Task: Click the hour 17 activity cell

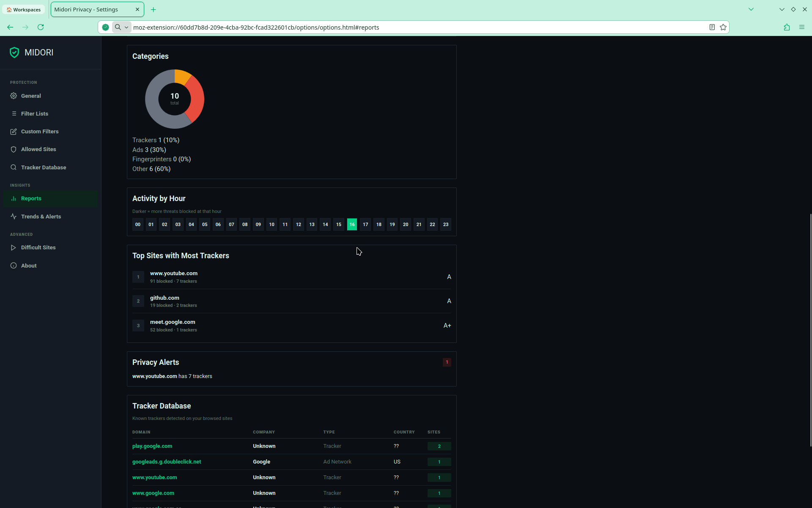Action: 365,224
